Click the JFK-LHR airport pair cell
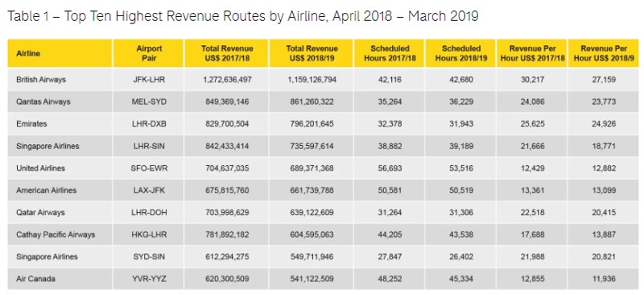The image size is (644, 295). pos(148,80)
